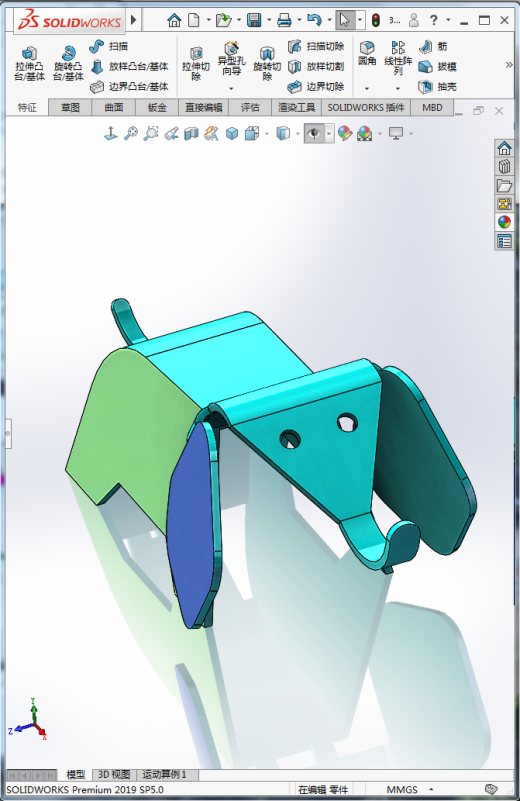Open Edit Appearance color sphere in view toolbar
This screenshot has height=801, width=520.
(x=345, y=134)
